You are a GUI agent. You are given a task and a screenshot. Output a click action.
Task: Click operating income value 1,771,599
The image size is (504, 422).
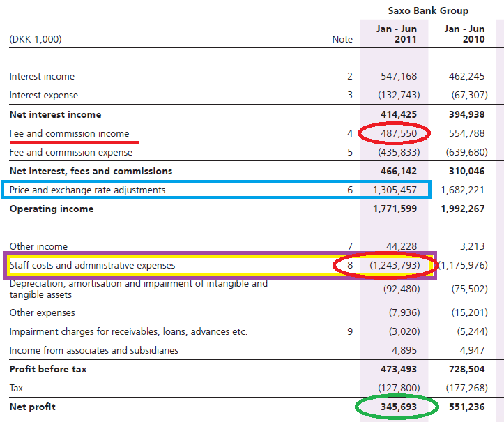[x=395, y=209]
